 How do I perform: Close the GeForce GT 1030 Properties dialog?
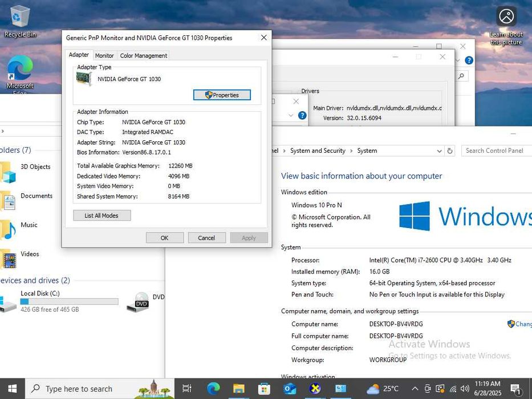tap(263, 38)
